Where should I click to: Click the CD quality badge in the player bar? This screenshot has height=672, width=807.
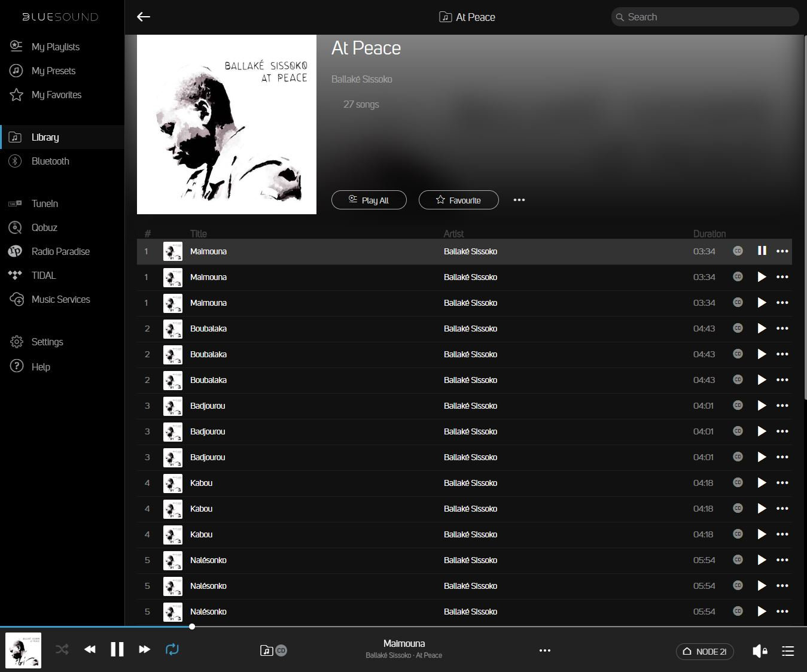click(281, 650)
